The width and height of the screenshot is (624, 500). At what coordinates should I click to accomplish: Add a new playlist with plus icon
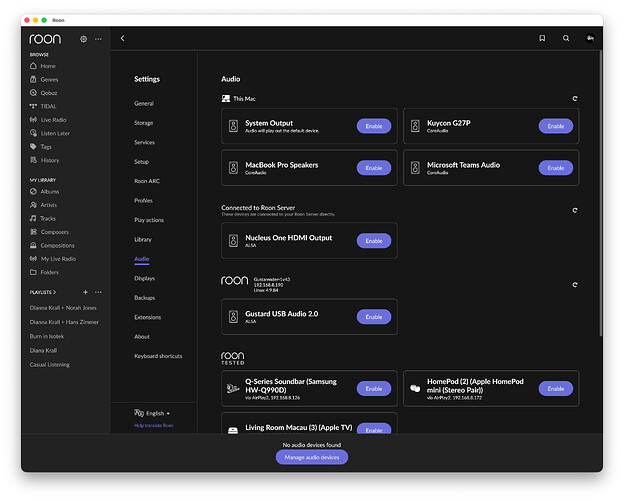tap(85, 292)
